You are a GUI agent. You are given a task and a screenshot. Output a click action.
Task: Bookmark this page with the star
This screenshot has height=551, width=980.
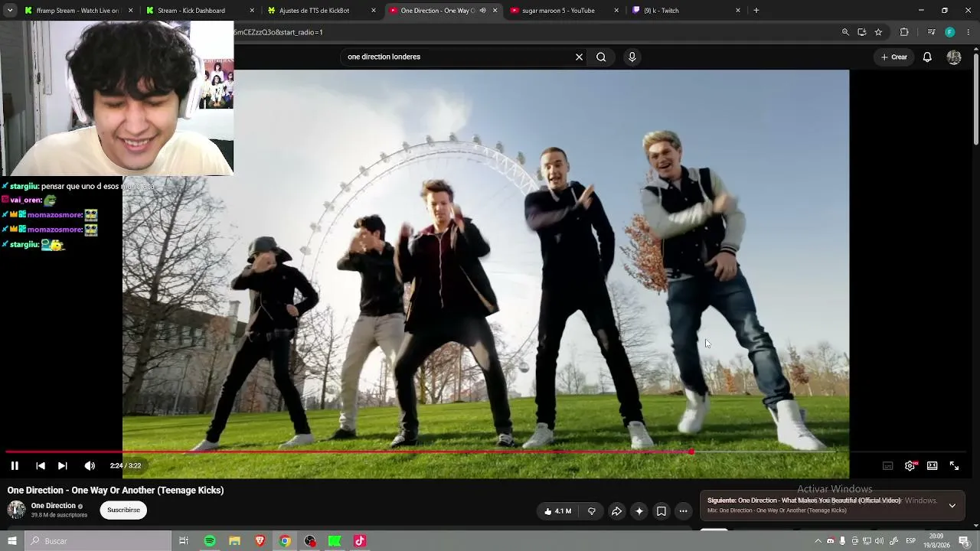coord(878,32)
